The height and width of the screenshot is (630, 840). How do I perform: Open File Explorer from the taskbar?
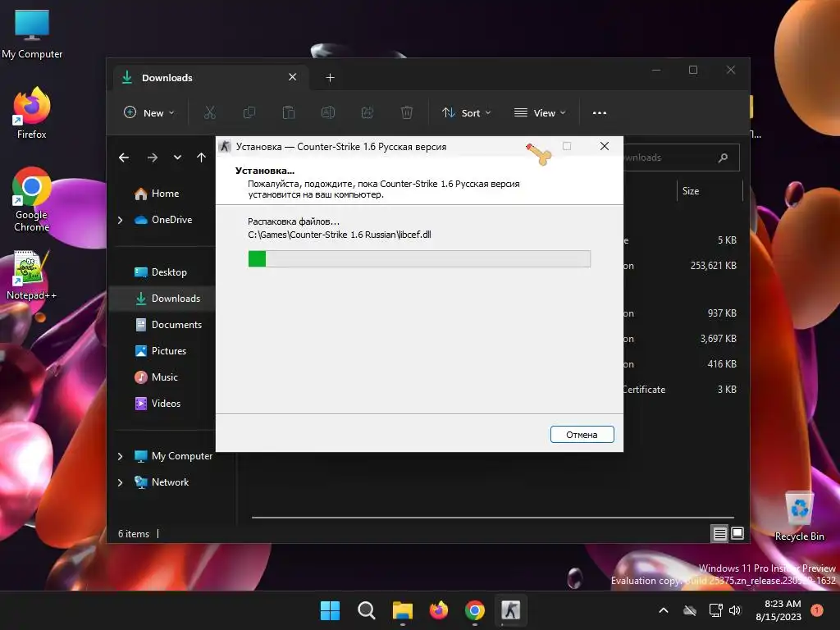(402, 610)
